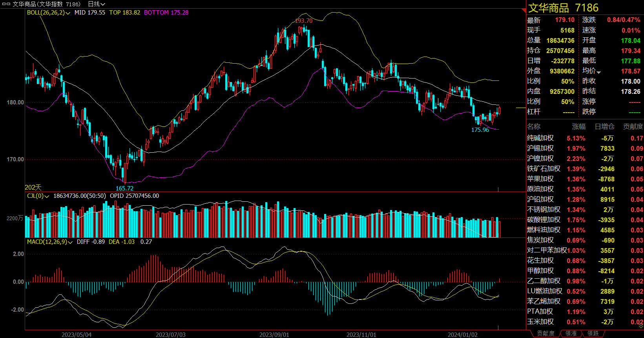Click the 193.70 high price marker
Viewport: 644px width, 338px height.
tap(303, 21)
